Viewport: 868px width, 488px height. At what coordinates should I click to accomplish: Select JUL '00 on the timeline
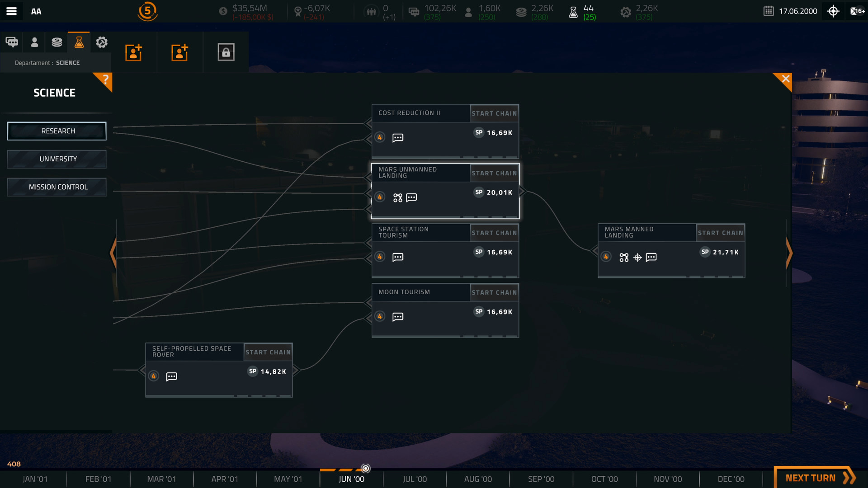click(x=415, y=479)
